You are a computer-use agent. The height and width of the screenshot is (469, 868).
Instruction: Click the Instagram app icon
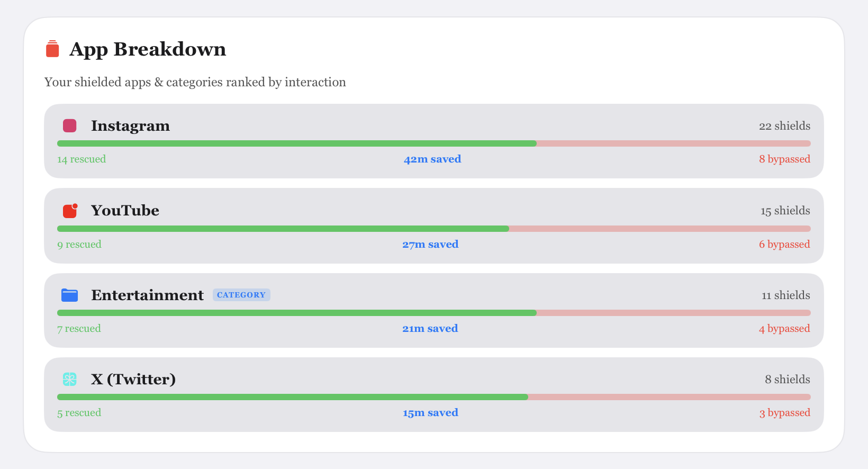(x=70, y=126)
